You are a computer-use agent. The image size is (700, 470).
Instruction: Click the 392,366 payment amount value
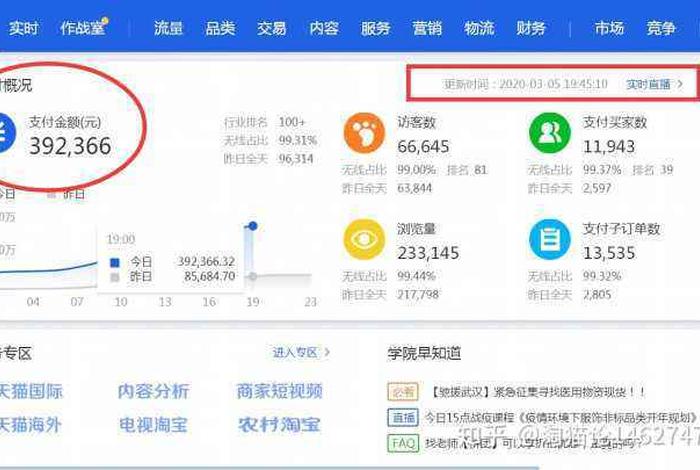click(x=70, y=146)
